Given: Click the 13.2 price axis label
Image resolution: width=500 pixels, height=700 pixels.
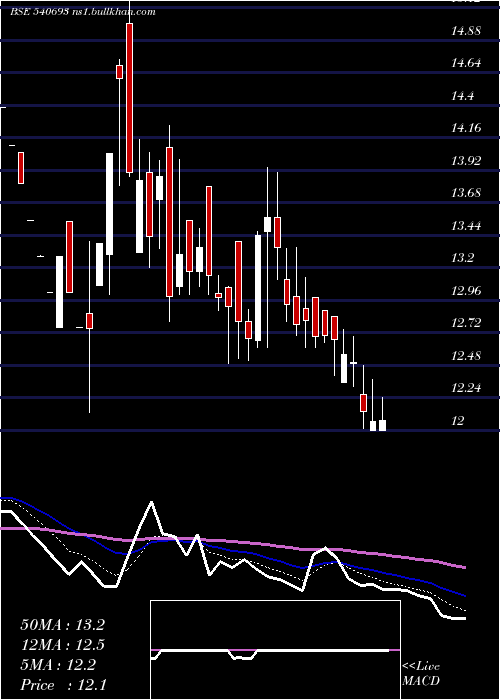Looking at the screenshot, I should [462, 258].
